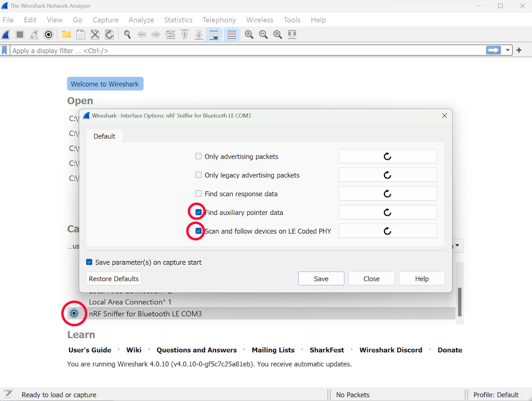
Task: Uncheck Scan and follow devices on LE Coded PHY
Action: (198, 231)
